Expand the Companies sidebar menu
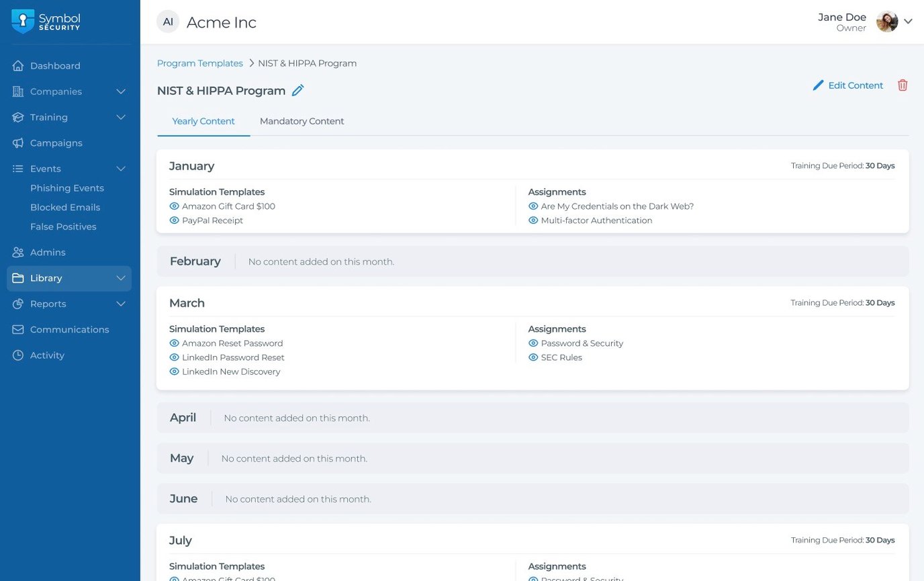The height and width of the screenshot is (581, 924). point(121,91)
